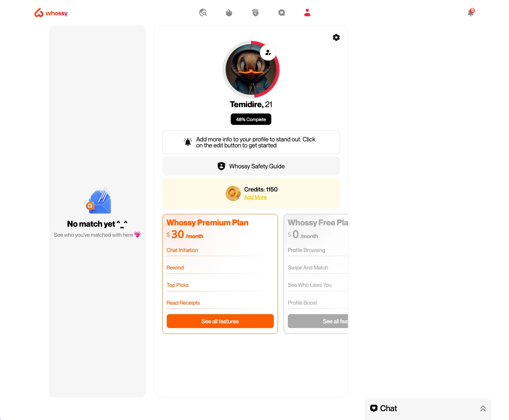Click the gold credits coin icon
The width and height of the screenshot is (509, 420).
click(x=233, y=193)
